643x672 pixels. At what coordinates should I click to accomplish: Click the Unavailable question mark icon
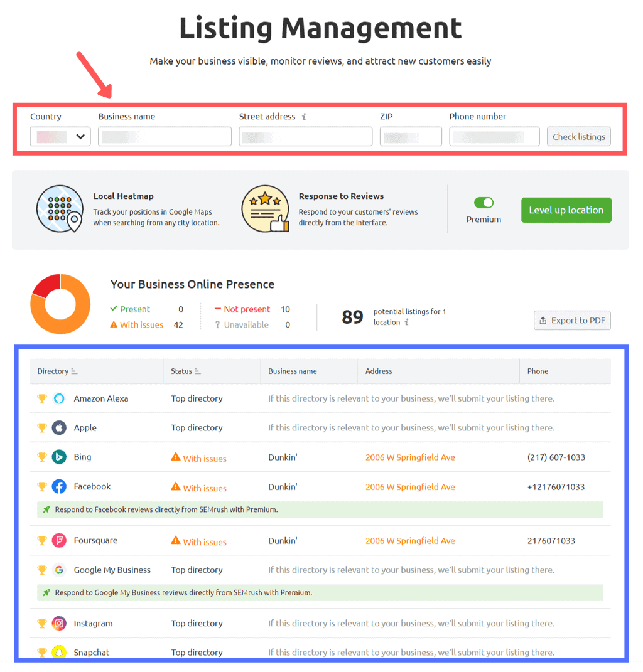pos(217,325)
